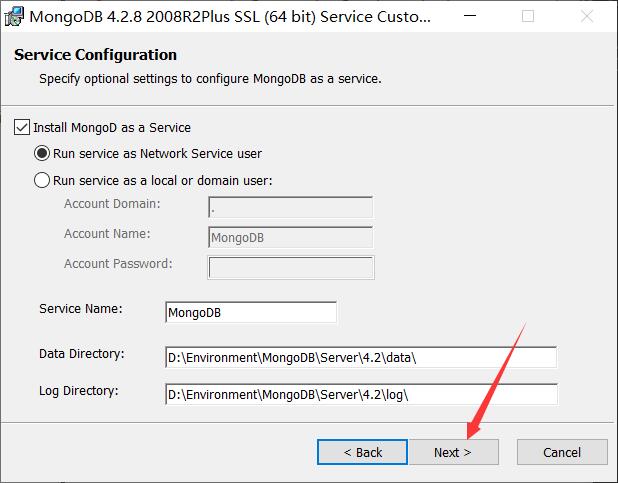Click the Log Directory path field
The image size is (618, 483).
(361, 394)
